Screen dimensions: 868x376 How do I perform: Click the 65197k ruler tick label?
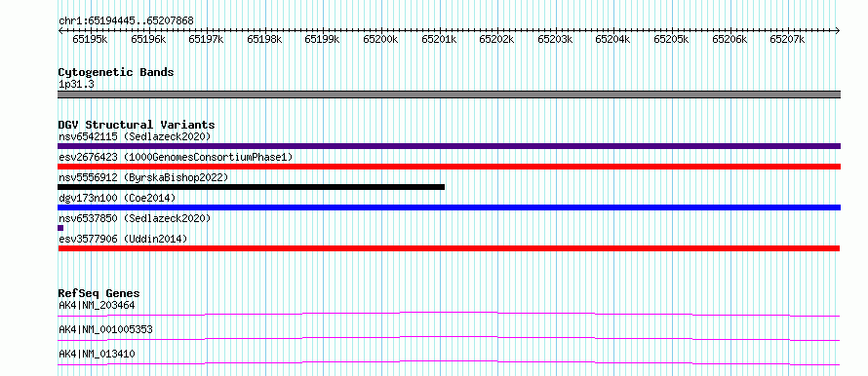pyautogui.click(x=206, y=39)
